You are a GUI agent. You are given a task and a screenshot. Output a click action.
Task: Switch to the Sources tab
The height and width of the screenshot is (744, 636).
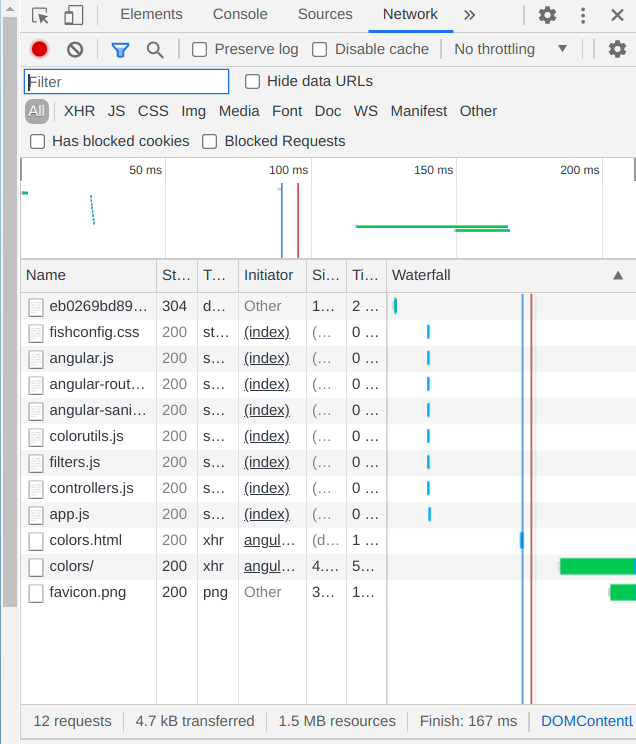pos(325,14)
